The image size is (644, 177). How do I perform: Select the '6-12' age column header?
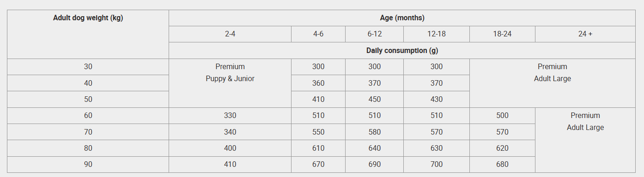[374, 34]
